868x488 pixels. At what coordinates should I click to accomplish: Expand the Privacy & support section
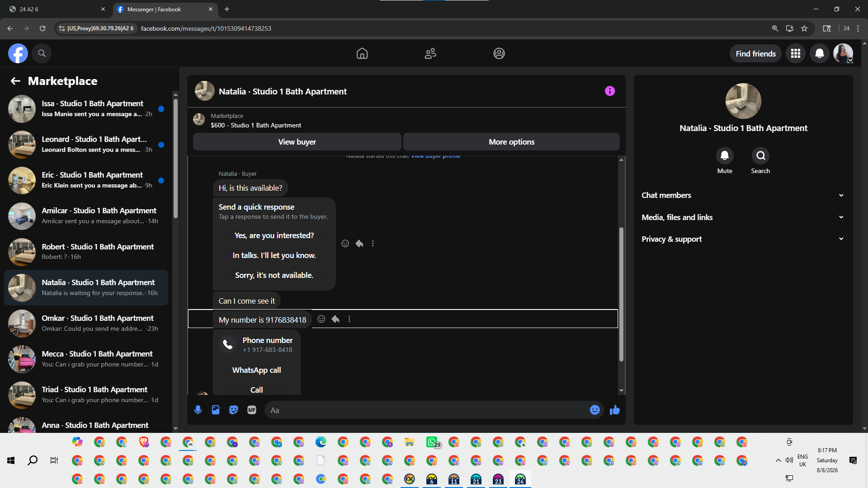[743, 239]
